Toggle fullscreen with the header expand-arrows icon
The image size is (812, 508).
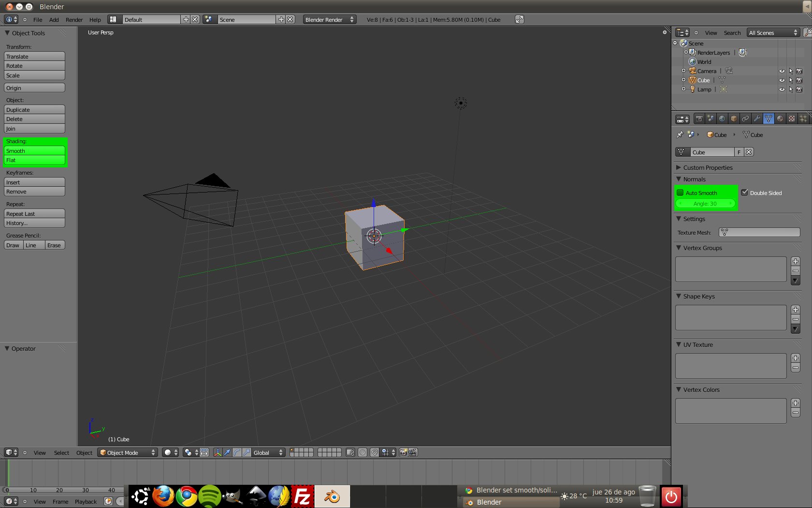coord(520,19)
